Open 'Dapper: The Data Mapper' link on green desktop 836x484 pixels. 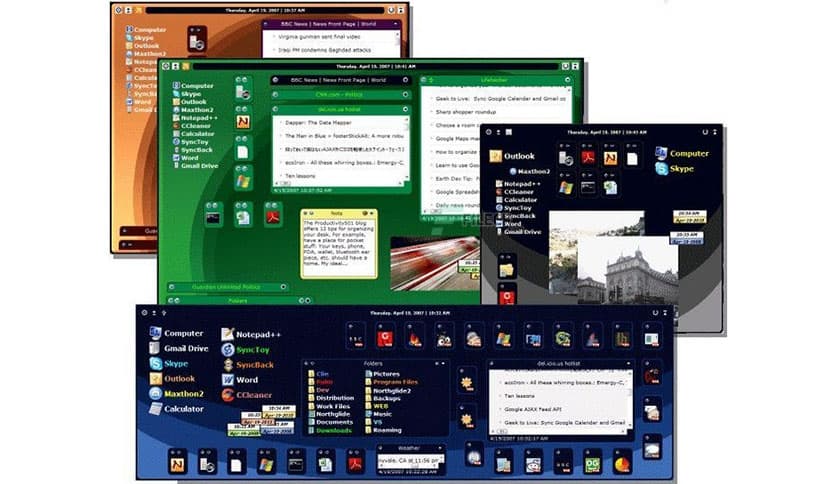(318, 123)
